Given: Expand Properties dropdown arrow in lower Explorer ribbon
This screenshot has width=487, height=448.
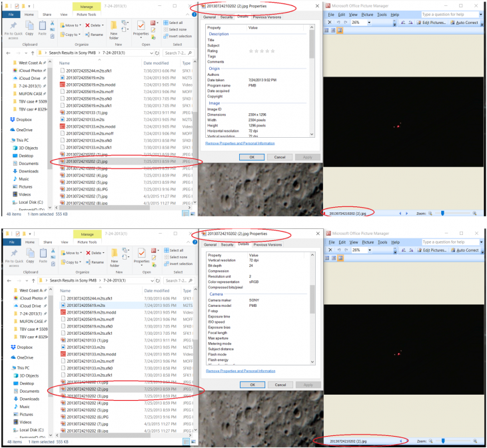Looking at the screenshot, I should 142,265.
